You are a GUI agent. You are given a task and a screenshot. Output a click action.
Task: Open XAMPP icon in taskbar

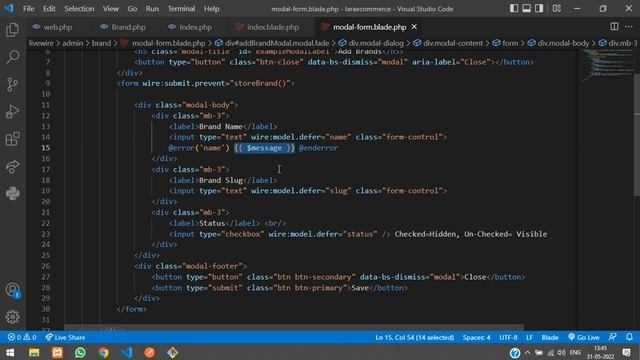coord(57,352)
